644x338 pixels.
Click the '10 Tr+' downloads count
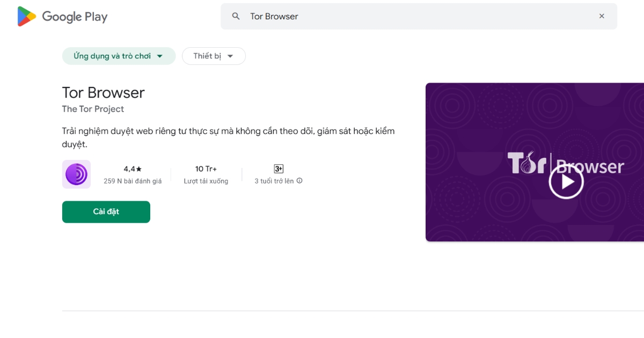pyautogui.click(x=206, y=169)
